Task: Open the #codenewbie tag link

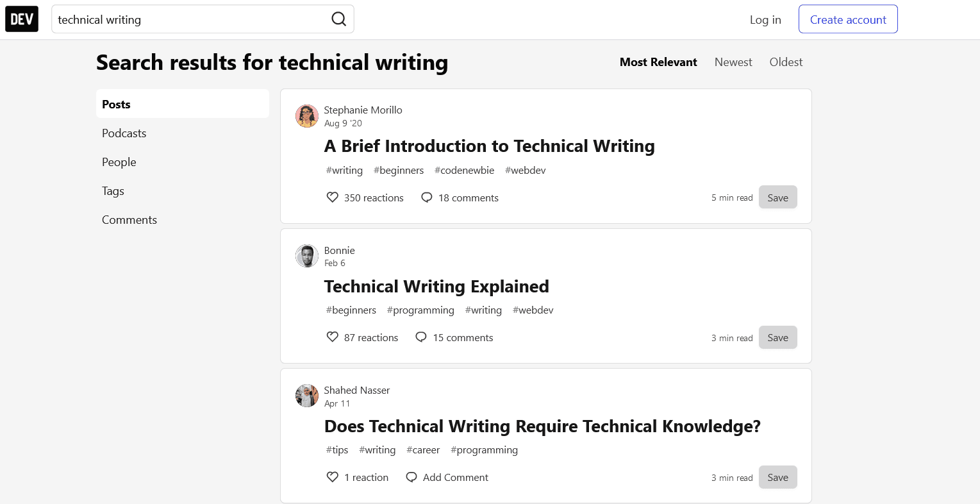Action: coord(464,171)
